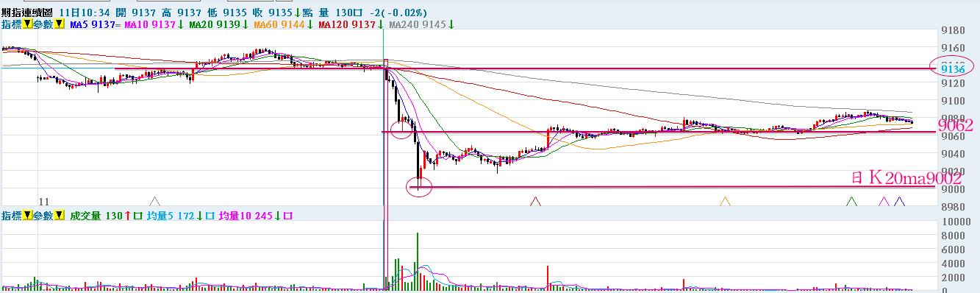Expand the 參數 dropdown in the volume panel
The width and height of the screenshot is (980, 293).
(59, 216)
